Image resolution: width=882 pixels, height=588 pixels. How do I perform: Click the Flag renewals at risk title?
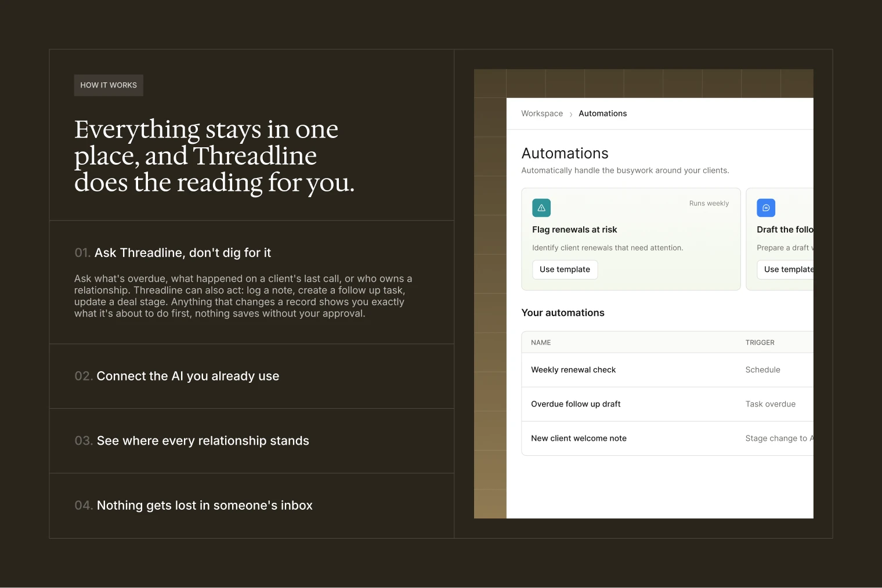[x=574, y=230]
